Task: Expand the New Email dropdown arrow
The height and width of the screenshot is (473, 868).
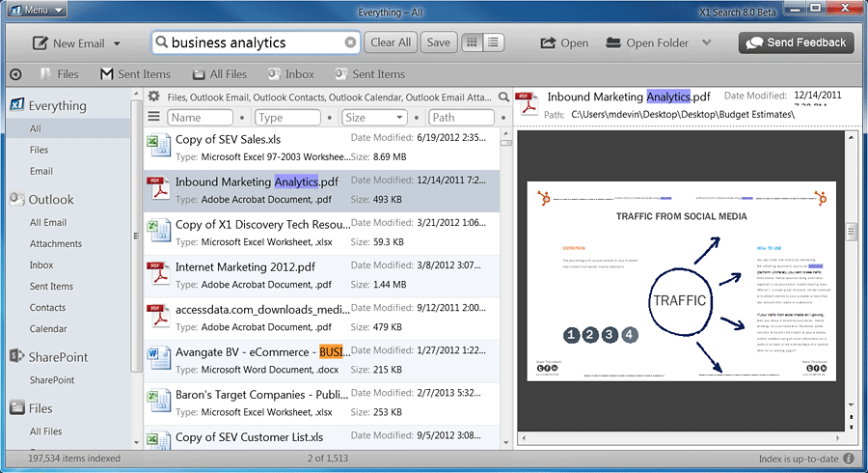Action: pyautogui.click(x=117, y=43)
